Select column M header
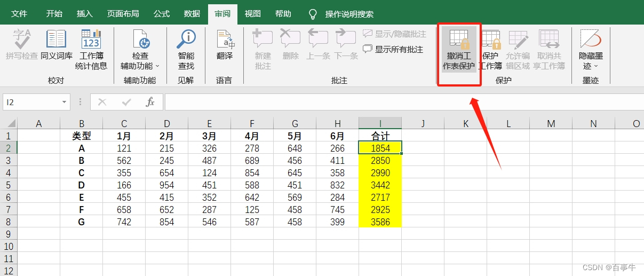The width and height of the screenshot is (644, 276). 551,123
